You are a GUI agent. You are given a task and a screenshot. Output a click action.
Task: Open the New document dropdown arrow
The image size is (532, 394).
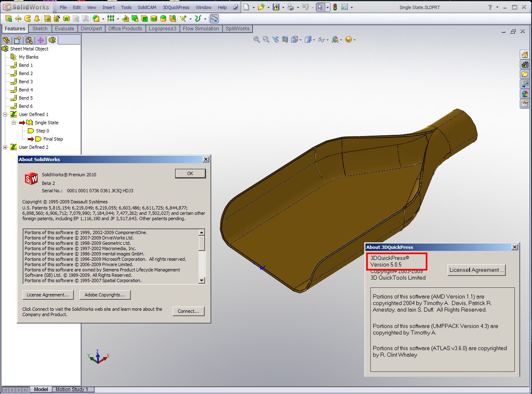click(253, 7)
